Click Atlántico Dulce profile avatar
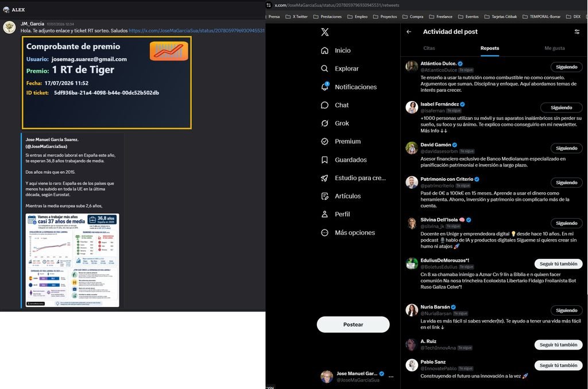 [412, 67]
